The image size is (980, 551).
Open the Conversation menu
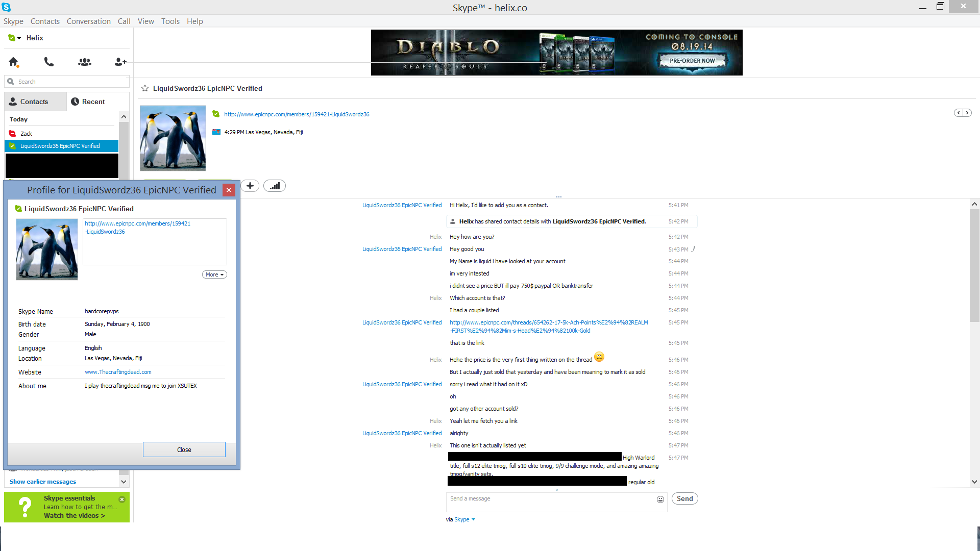point(88,21)
